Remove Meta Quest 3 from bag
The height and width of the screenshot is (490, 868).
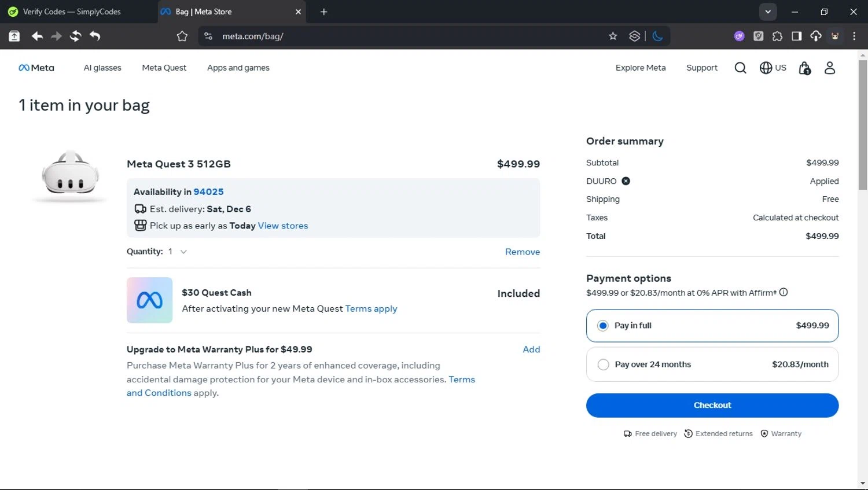[x=523, y=252]
